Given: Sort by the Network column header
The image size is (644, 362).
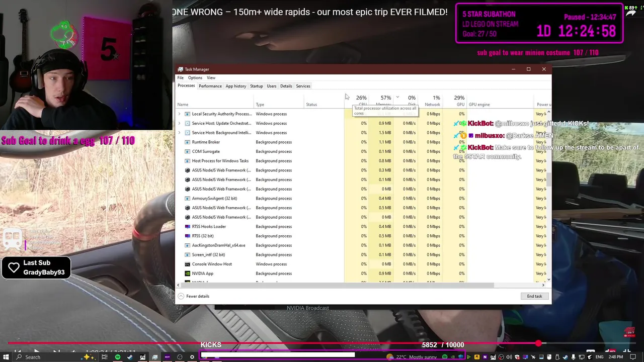Looking at the screenshot, I should coord(430,101).
